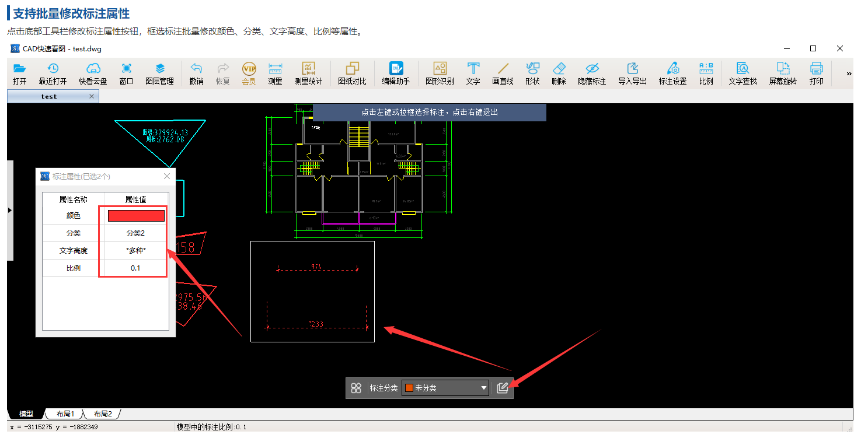Pick the red 颜色 color swatch
Image resolution: width=868 pixels, height=438 pixels.
(x=136, y=216)
